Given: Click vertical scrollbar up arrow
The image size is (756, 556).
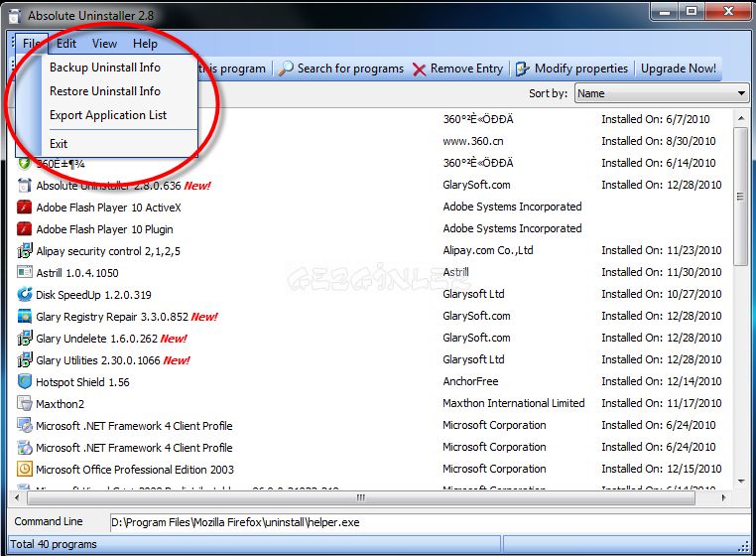Looking at the screenshot, I should (x=741, y=118).
